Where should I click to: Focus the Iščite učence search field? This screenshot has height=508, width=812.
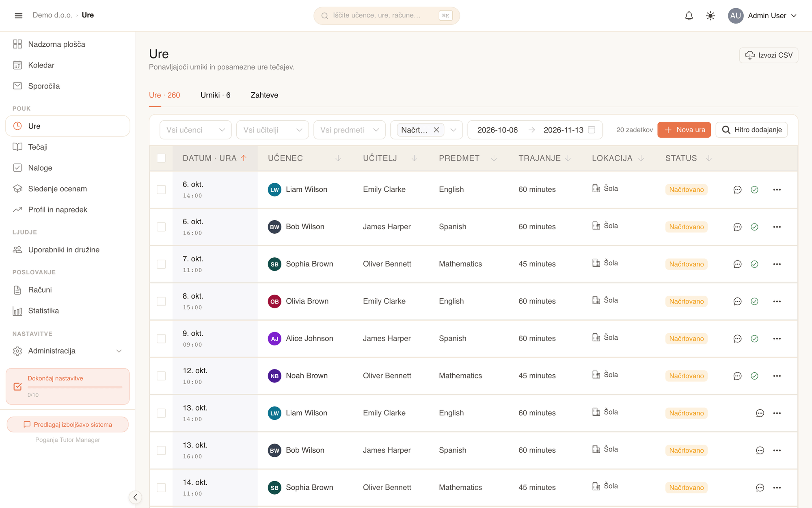point(387,15)
